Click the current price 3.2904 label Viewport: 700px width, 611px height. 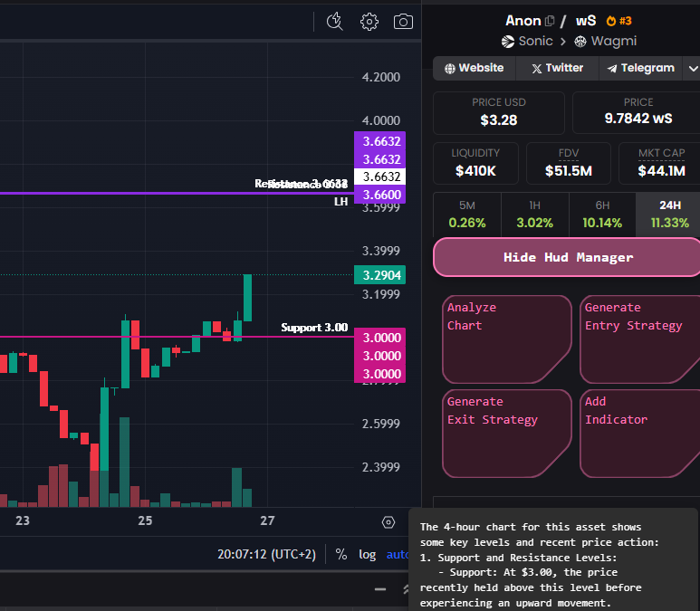click(x=380, y=275)
